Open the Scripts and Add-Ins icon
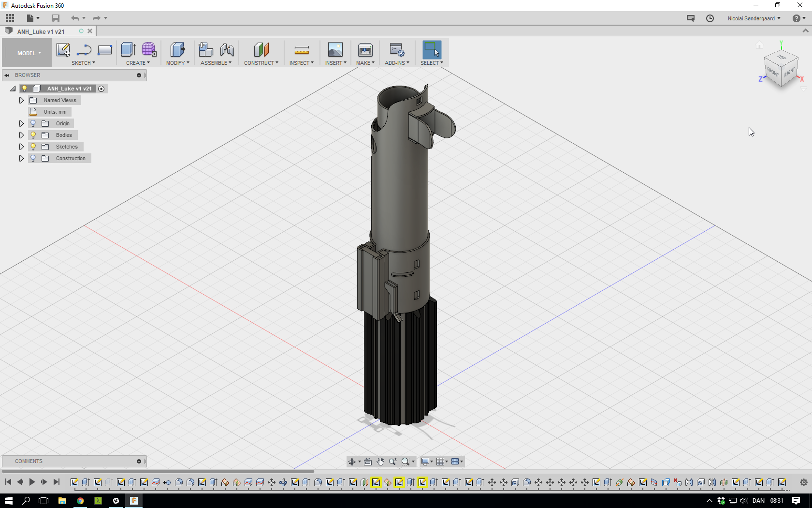 coord(397,50)
